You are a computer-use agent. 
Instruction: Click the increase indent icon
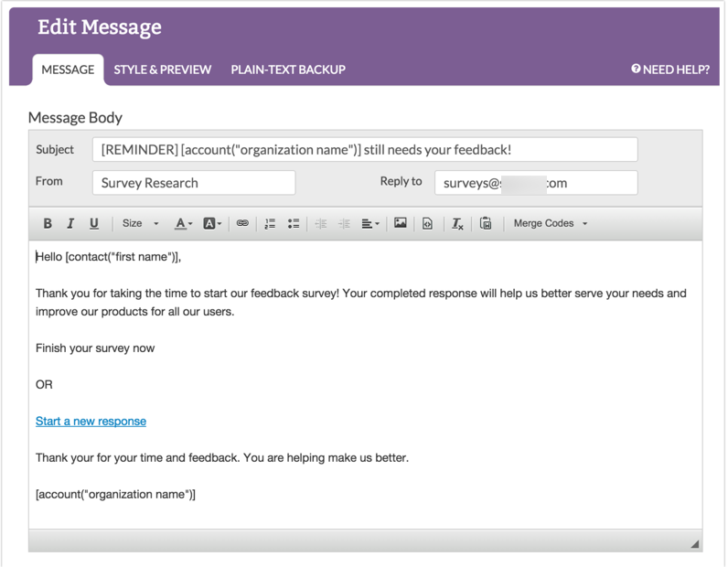tap(344, 223)
